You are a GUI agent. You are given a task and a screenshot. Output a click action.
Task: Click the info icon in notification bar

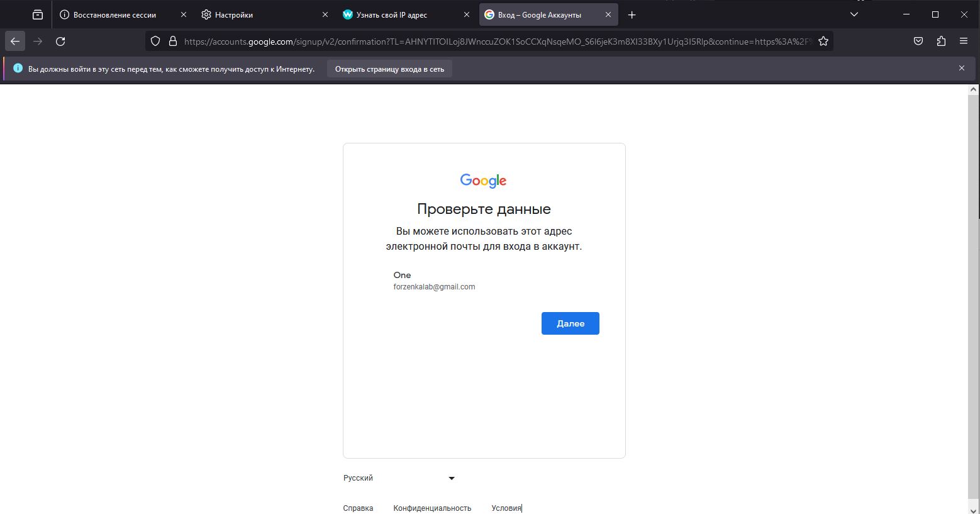18,68
